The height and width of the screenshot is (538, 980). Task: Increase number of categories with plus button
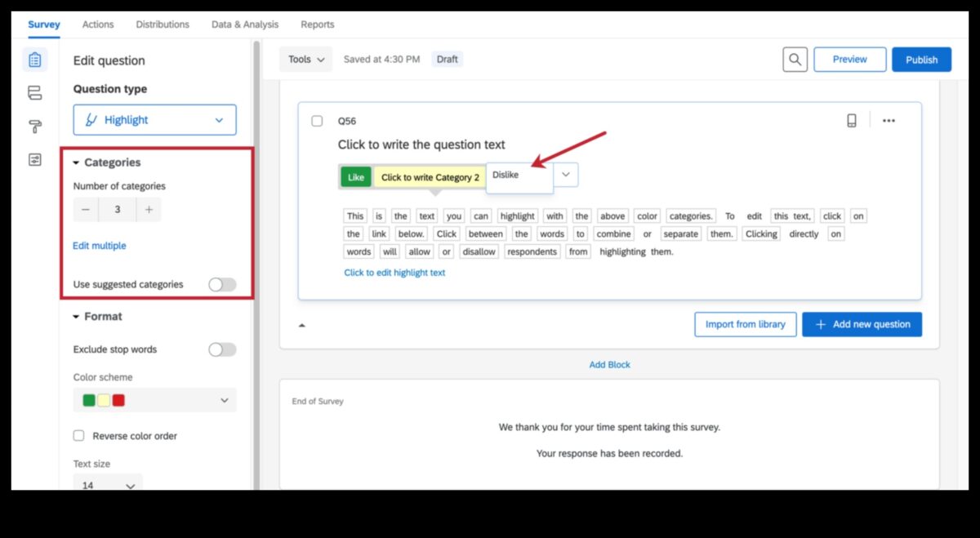149,210
